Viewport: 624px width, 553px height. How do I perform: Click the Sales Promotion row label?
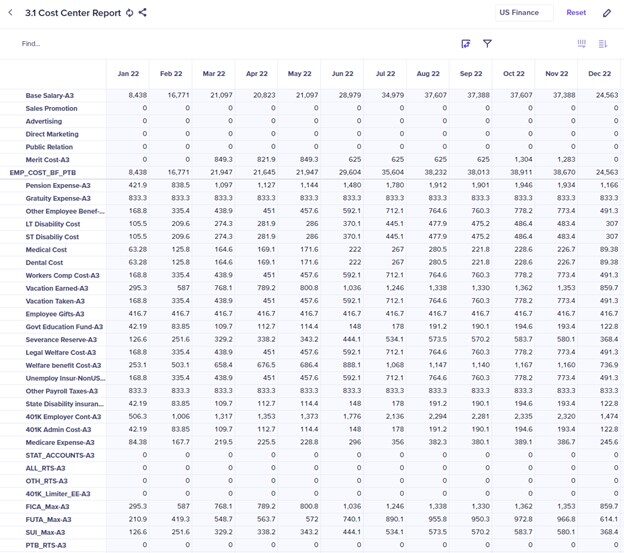point(51,108)
